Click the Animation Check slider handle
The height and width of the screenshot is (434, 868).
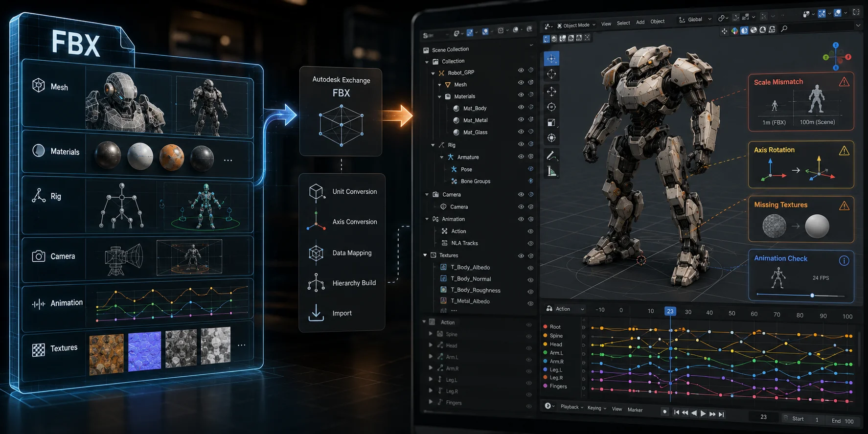pyautogui.click(x=812, y=296)
